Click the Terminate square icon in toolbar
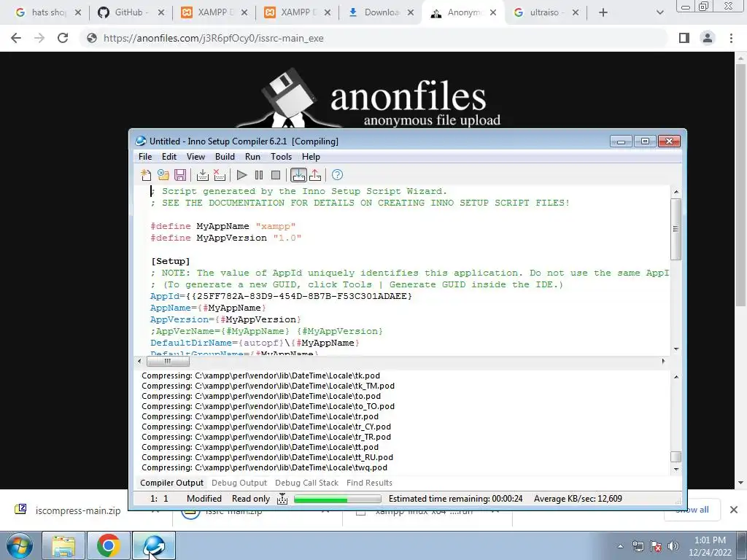 [x=275, y=175]
